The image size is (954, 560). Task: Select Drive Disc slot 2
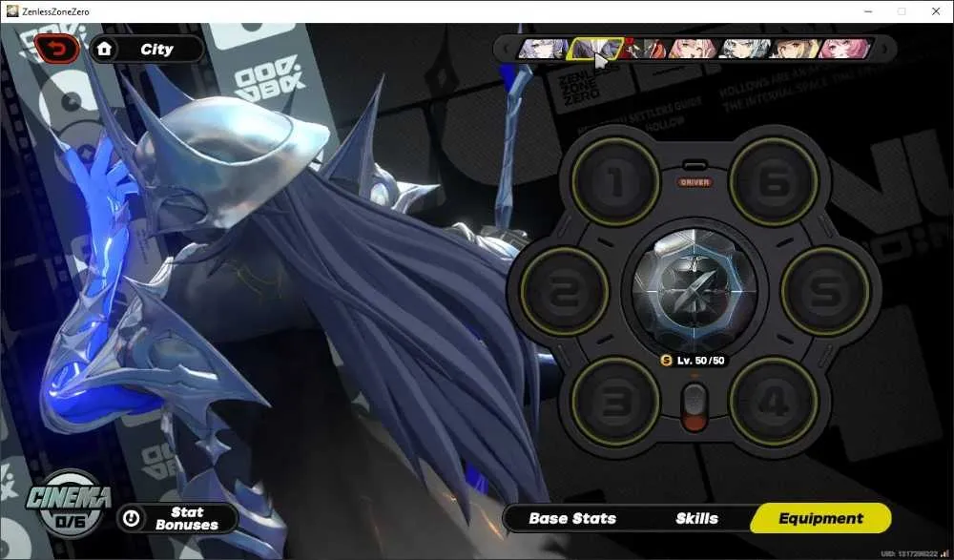click(x=564, y=290)
